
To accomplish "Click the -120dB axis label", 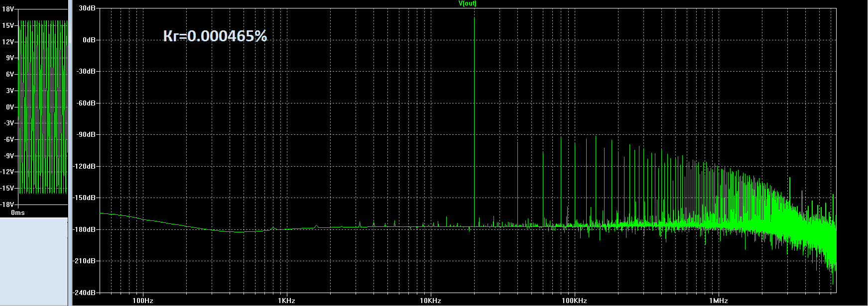I will click(x=85, y=166).
